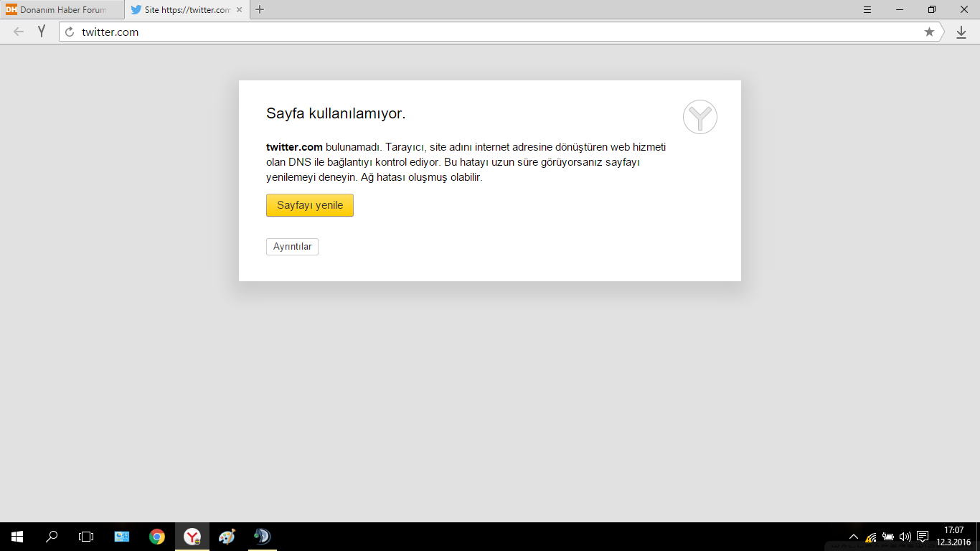The height and width of the screenshot is (551, 980).
Task: Open the Yandex home Y icon
Action: click(42, 32)
